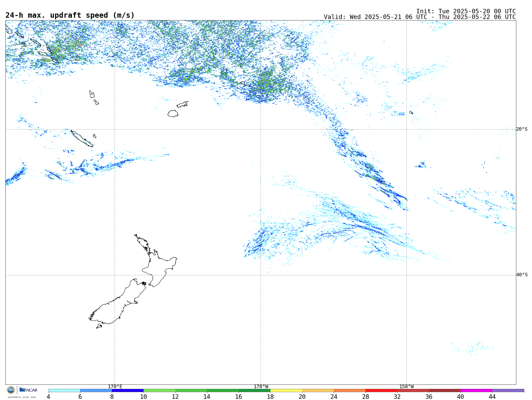Click the colorbar tick label 24

[334, 397]
